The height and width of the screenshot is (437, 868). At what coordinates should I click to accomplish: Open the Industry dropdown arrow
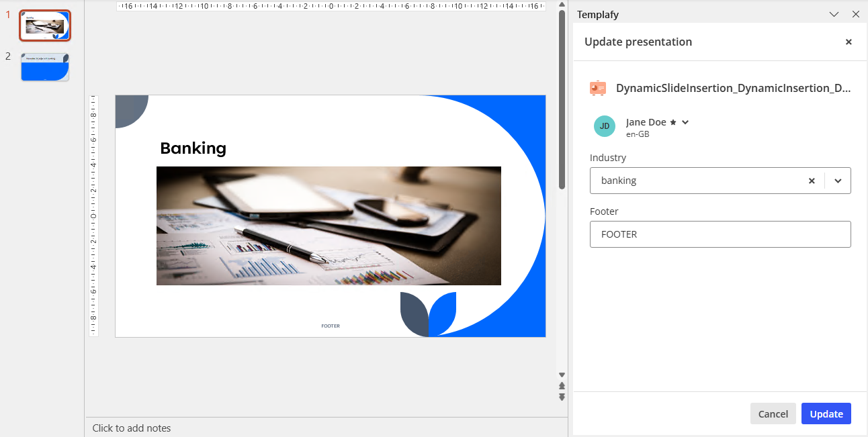point(838,181)
